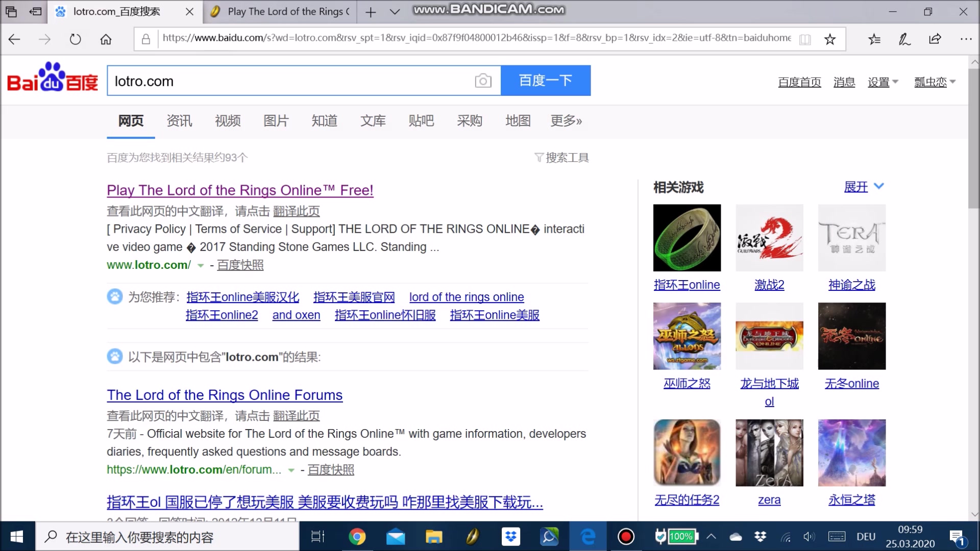Show the tabs you've set aside icon
Image resolution: width=980 pixels, height=551 pixels.
click(x=11, y=11)
